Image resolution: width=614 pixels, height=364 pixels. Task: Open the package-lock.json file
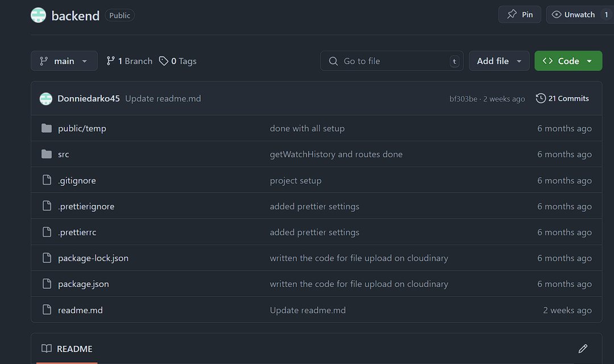(x=93, y=258)
